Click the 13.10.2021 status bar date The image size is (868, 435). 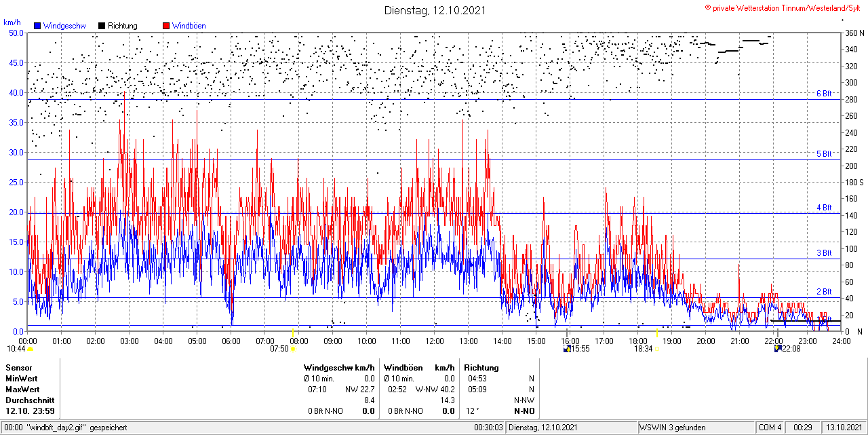click(844, 428)
